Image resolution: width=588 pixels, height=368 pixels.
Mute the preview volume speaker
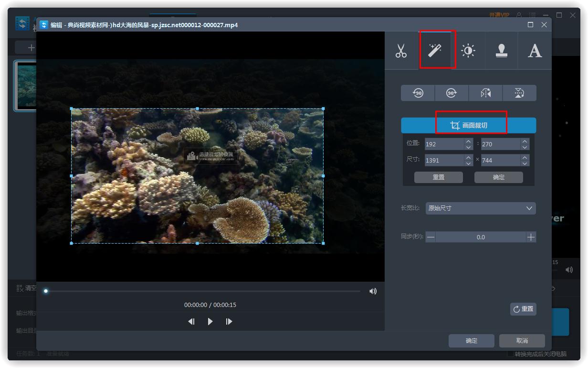[373, 291]
